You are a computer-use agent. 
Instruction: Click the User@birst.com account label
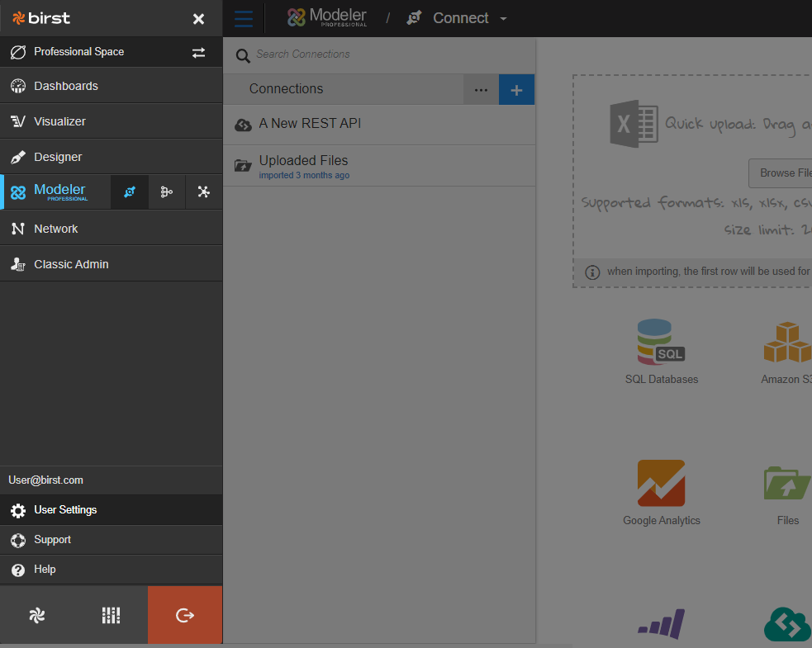pyautogui.click(x=45, y=480)
